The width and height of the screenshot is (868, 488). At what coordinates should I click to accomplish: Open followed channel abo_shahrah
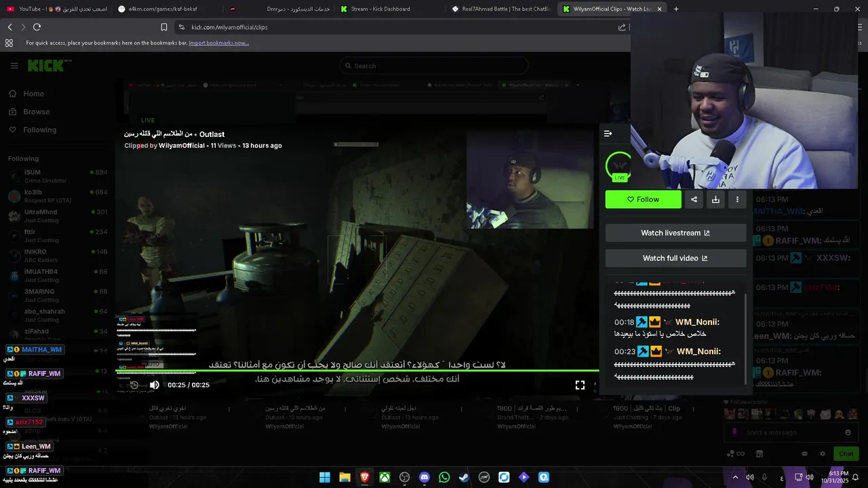58,315
